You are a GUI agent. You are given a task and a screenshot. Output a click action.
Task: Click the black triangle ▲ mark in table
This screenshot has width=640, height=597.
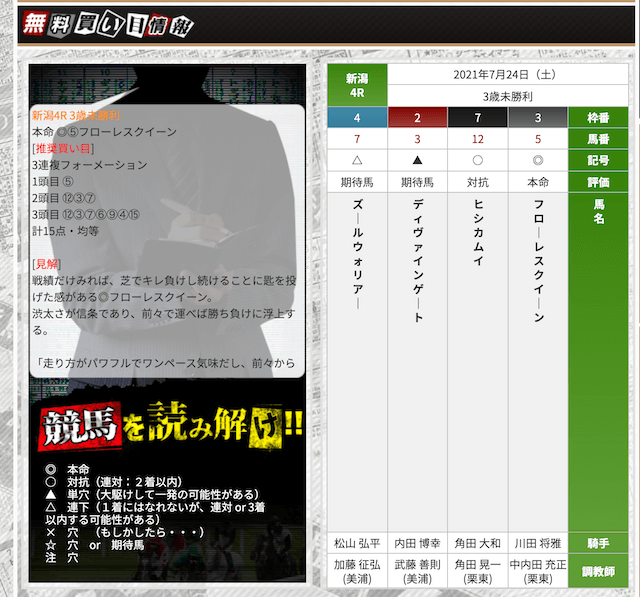point(417,160)
